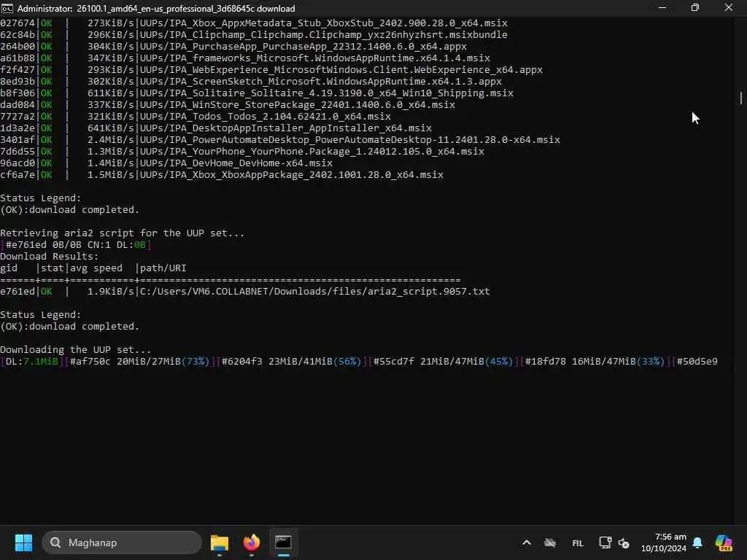Minimize the command prompt window
The width and height of the screenshot is (747, 560).
pos(662,8)
